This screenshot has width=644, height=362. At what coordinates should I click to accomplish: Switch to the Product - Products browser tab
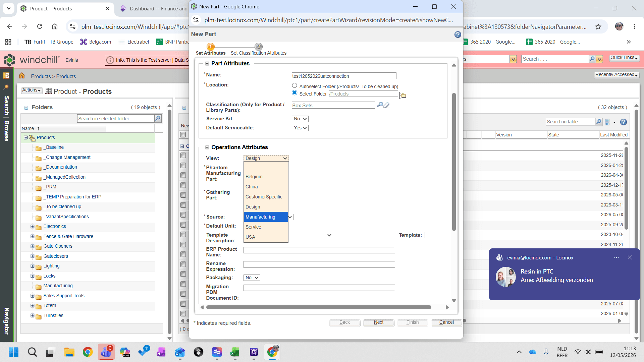pos(65,8)
